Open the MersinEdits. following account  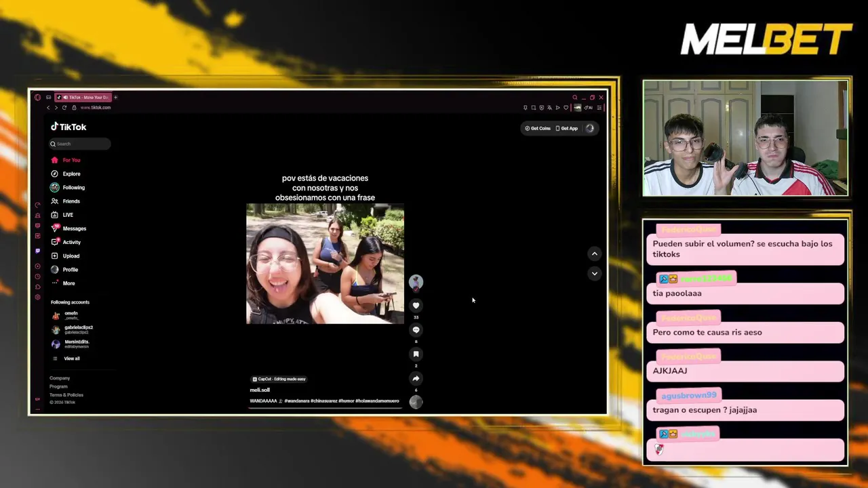tap(71, 344)
